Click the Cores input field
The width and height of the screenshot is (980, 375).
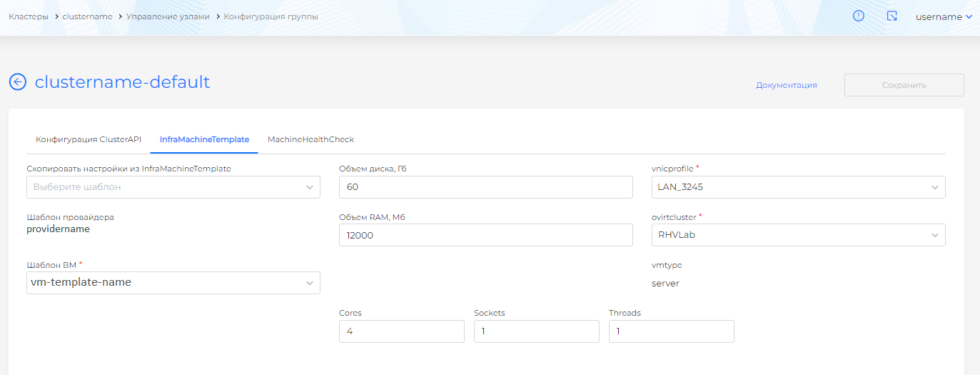point(401,331)
